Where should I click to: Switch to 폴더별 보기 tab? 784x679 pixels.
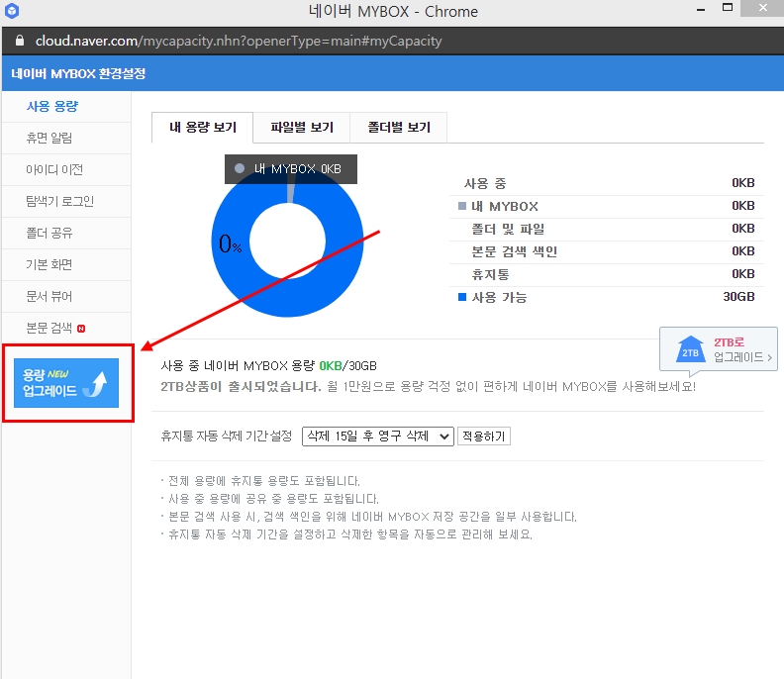(399, 128)
